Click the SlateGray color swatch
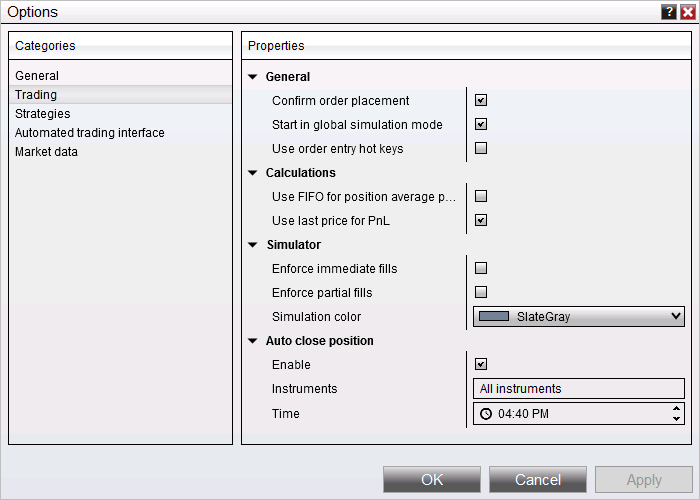This screenshot has width=700, height=500. 494,317
